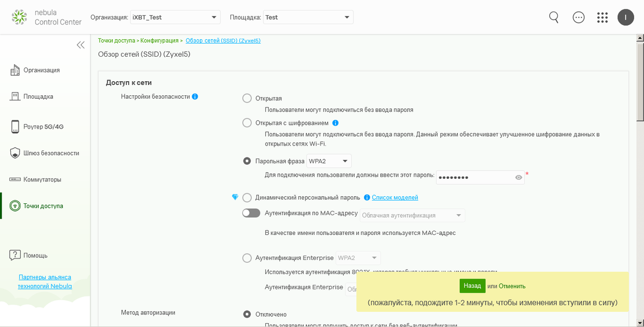Open Шлюз безопасности in the sidebar
Screen dimensions: 644x327
point(51,153)
